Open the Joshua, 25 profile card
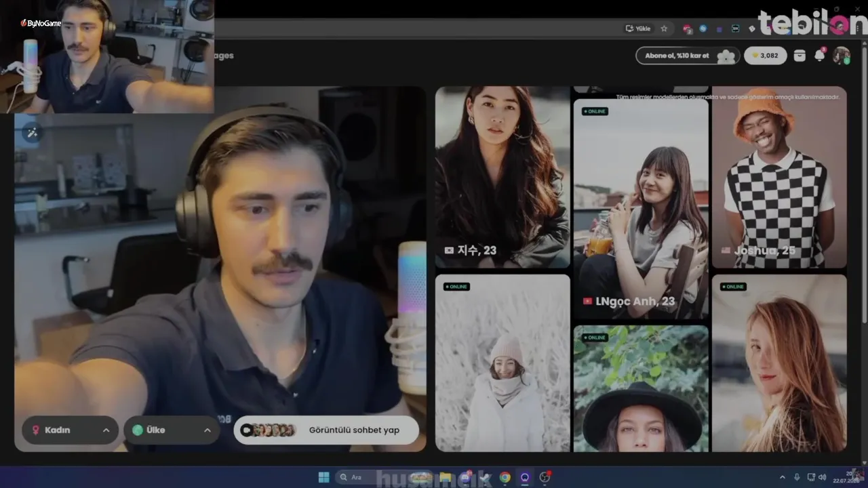Screen dimensions: 868x488 point(779,178)
